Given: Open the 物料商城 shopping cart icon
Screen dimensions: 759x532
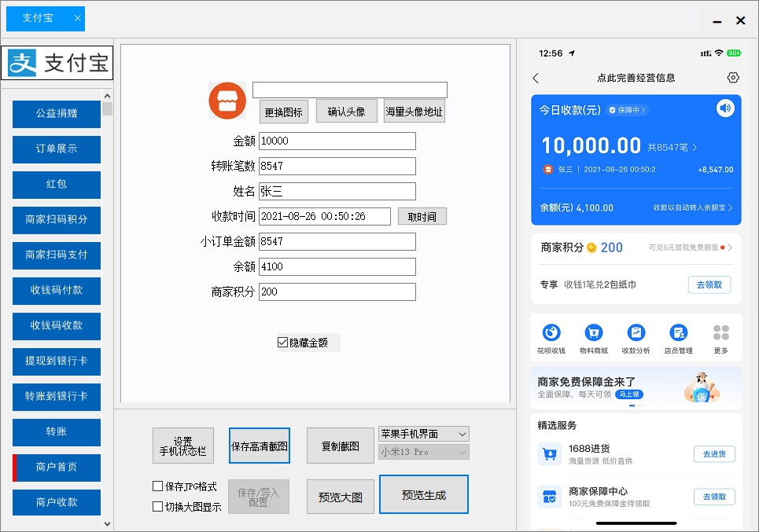Looking at the screenshot, I should (x=594, y=331).
